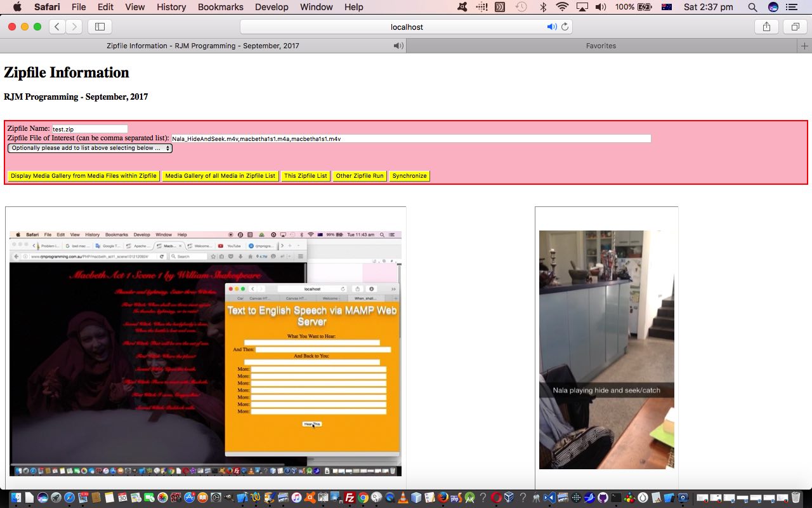This screenshot has height=508, width=812.
Task: Switch to the Favorites tab
Action: pos(601,46)
